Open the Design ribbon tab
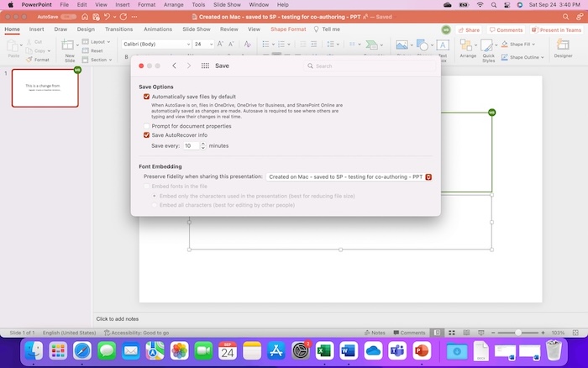 click(x=86, y=29)
